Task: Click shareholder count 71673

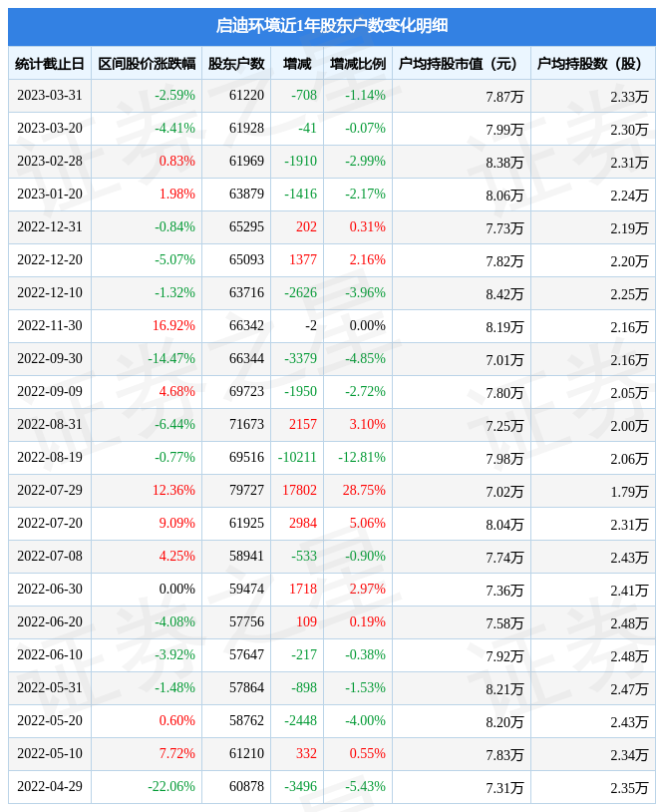Action: 246,424
